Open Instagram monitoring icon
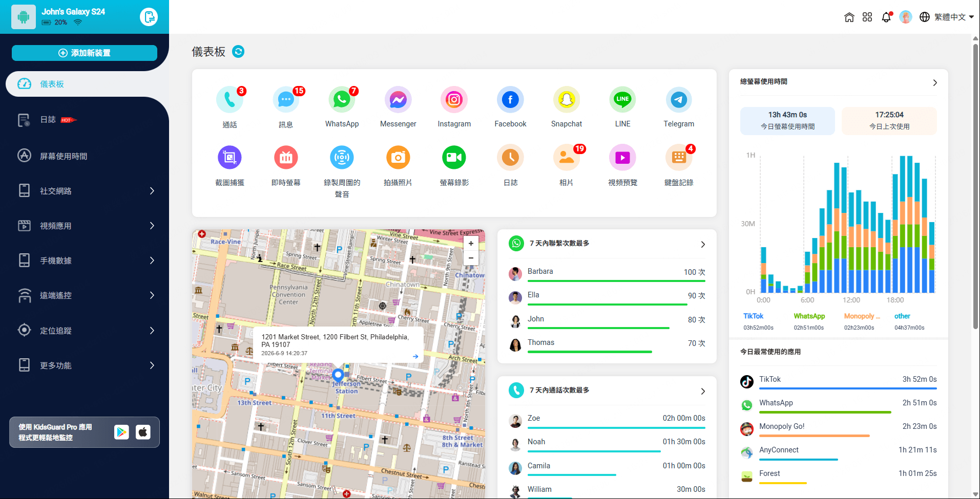This screenshot has height=499, width=980. click(454, 100)
